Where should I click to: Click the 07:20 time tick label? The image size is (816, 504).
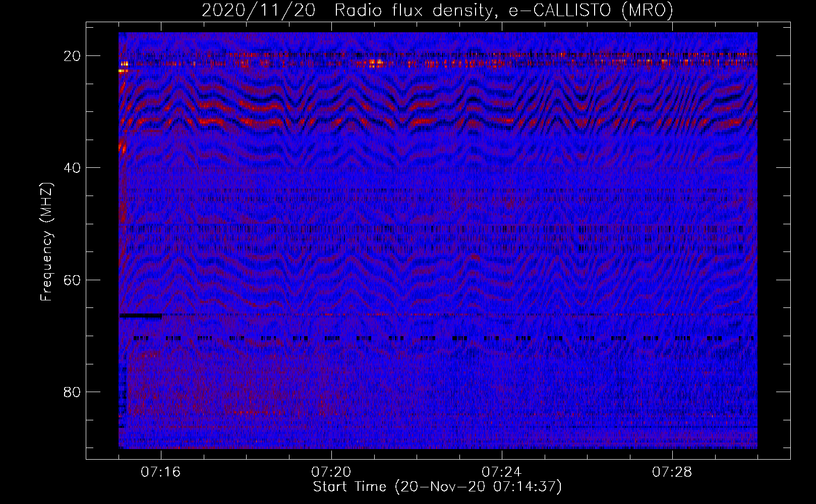pos(331,472)
